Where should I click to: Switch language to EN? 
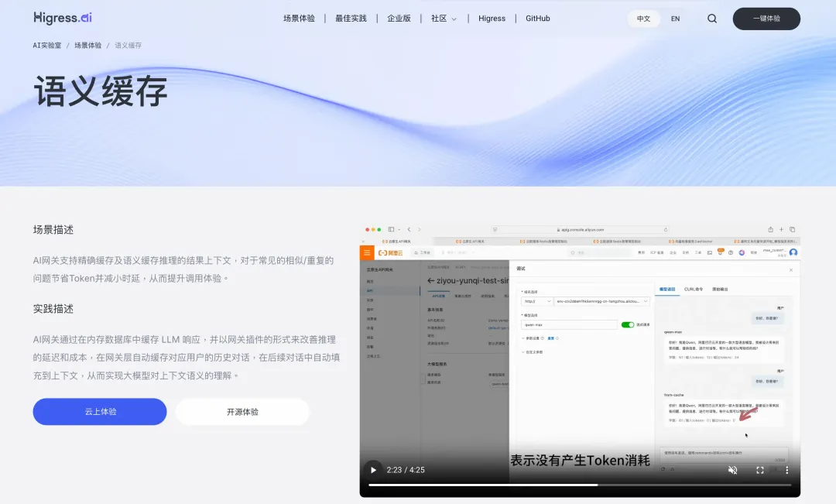click(675, 19)
